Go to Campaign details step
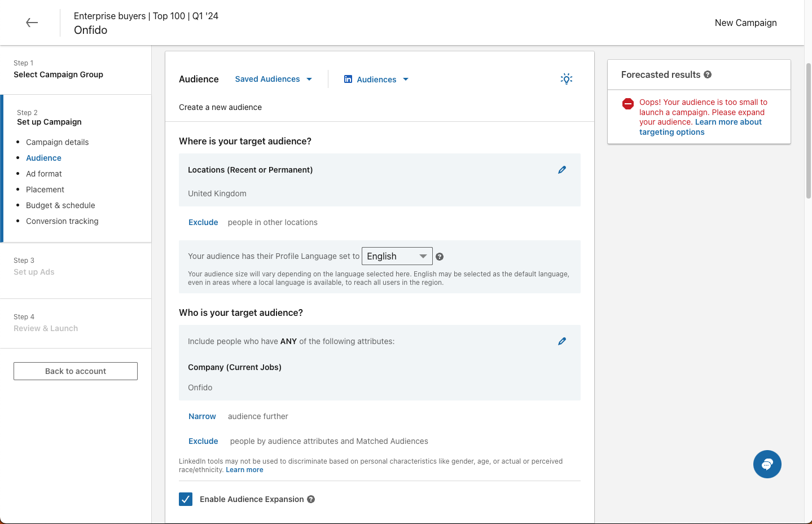This screenshot has width=812, height=524. (57, 142)
